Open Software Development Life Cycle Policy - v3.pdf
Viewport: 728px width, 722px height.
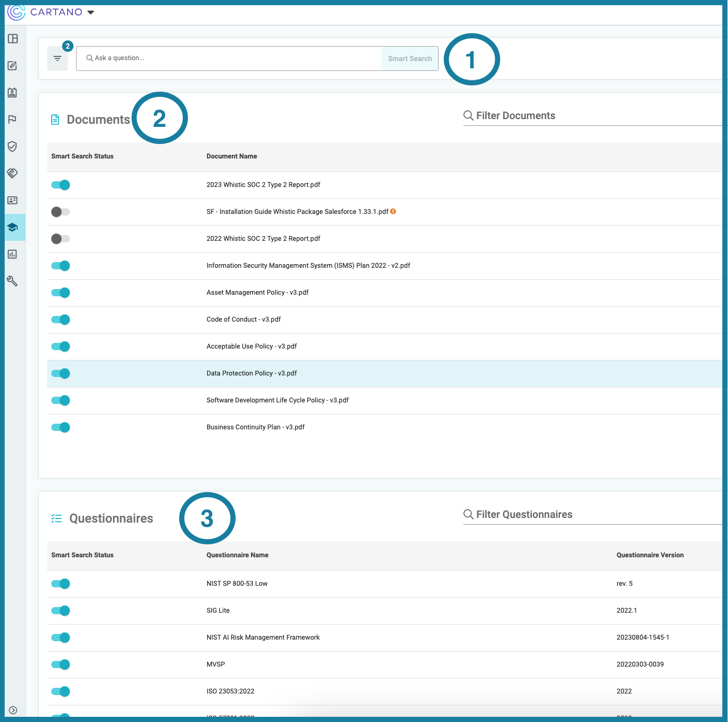tap(278, 400)
